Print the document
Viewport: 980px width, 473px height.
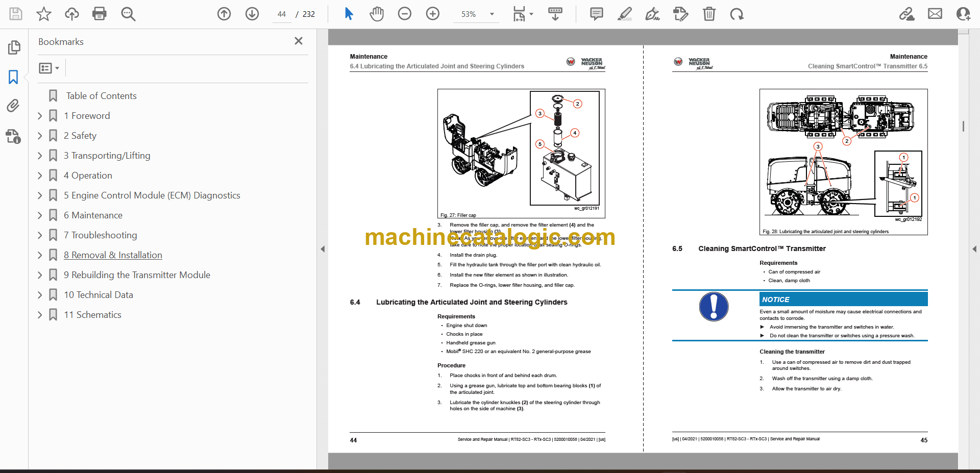point(100,14)
